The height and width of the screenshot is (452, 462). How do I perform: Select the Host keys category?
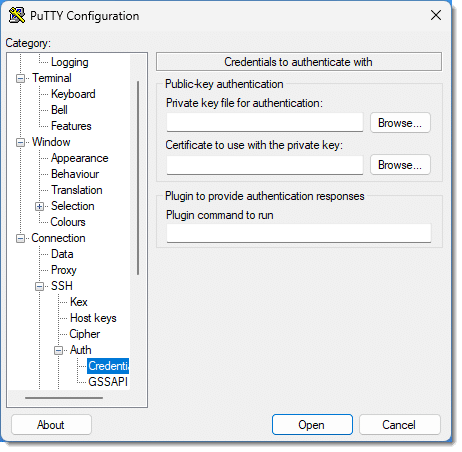pyautogui.click(x=93, y=318)
